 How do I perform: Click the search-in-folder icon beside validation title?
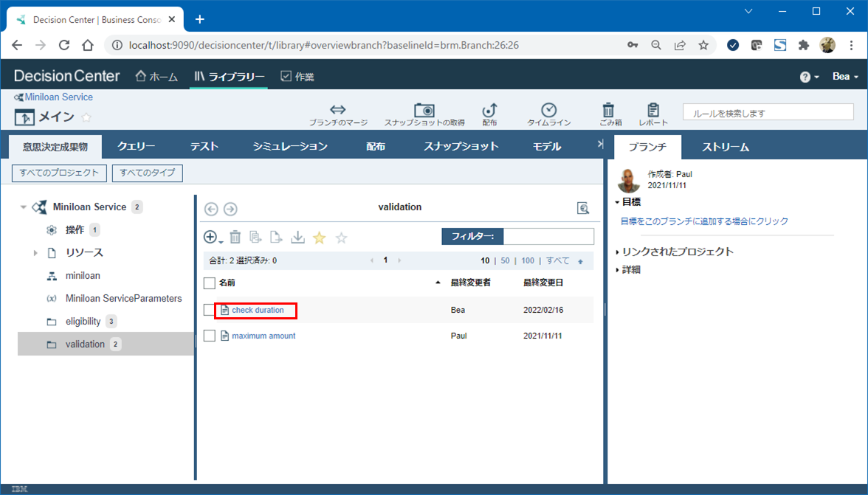[x=583, y=208]
